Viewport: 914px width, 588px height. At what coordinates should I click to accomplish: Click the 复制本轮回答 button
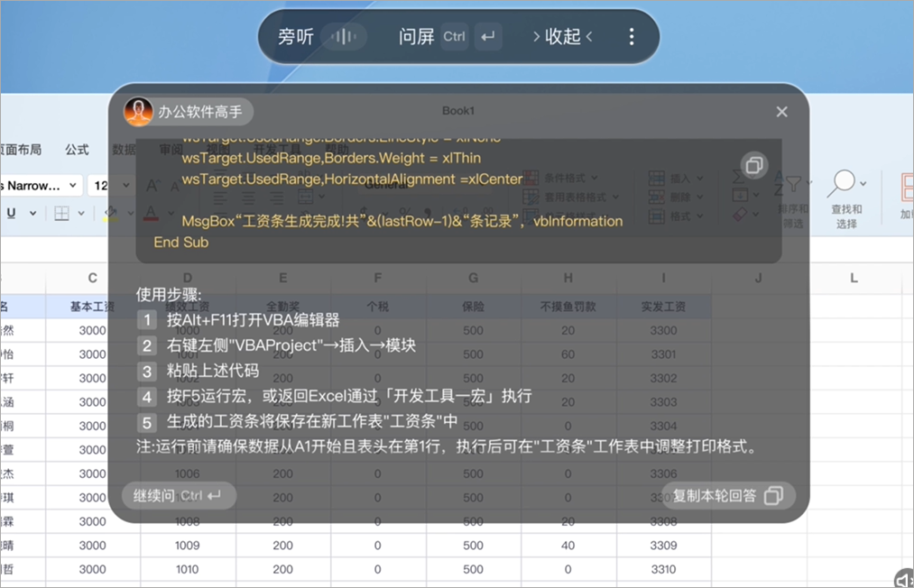coord(727,495)
